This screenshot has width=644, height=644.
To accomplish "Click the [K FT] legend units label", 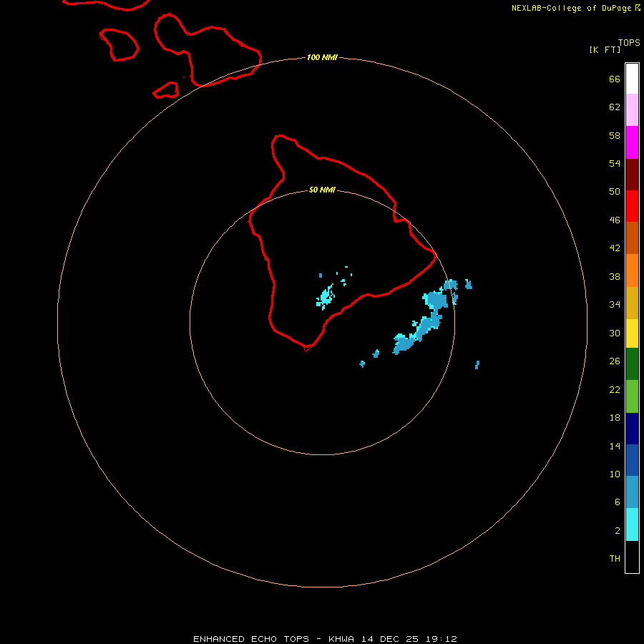I will point(605,49).
